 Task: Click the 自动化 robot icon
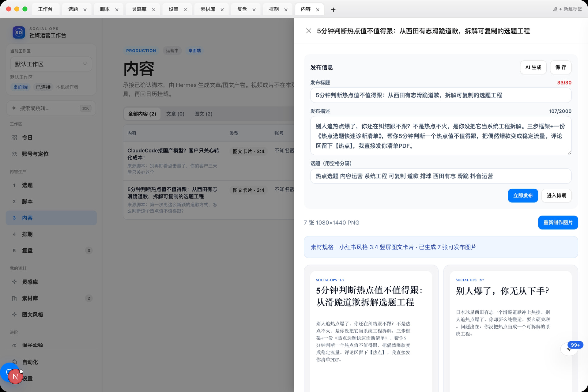click(x=14, y=362)
